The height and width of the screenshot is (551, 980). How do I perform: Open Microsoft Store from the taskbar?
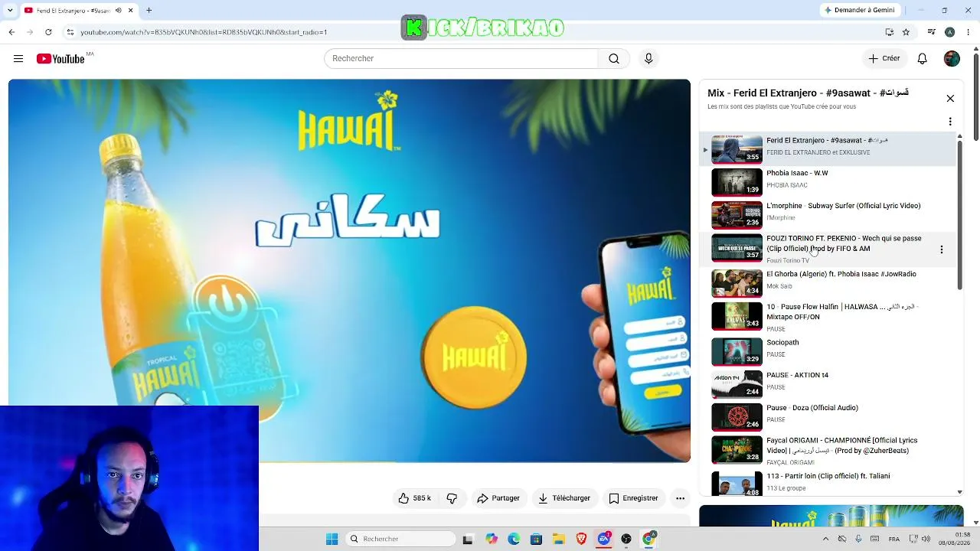click(x=536, y=539)
